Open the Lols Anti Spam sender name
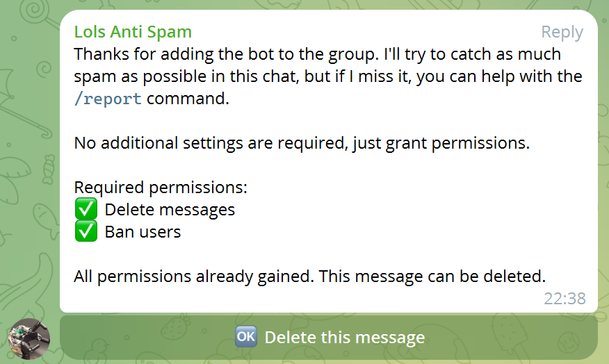Image resolution: width=609 pixels, height=364 pixels. (x=133, y=32)
